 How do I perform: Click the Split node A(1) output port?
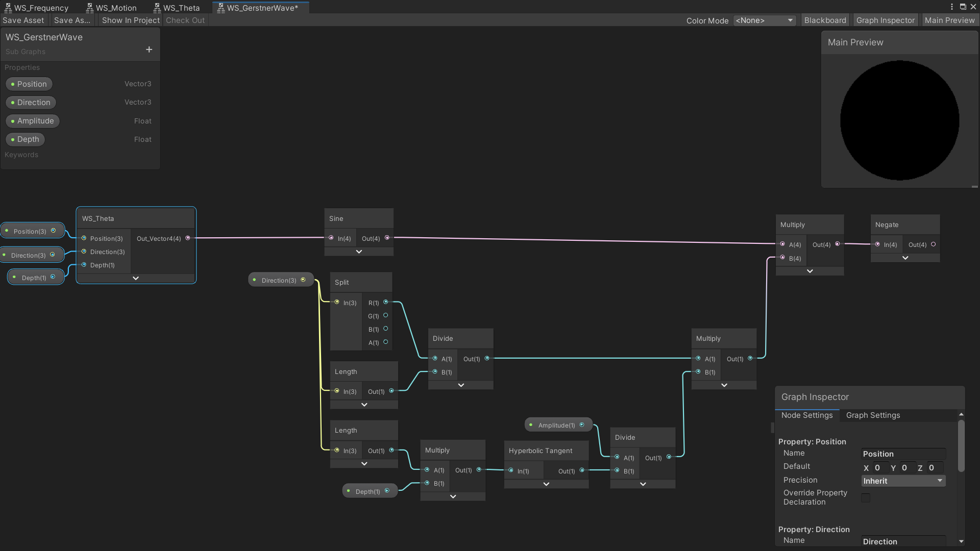click(385, 342)
